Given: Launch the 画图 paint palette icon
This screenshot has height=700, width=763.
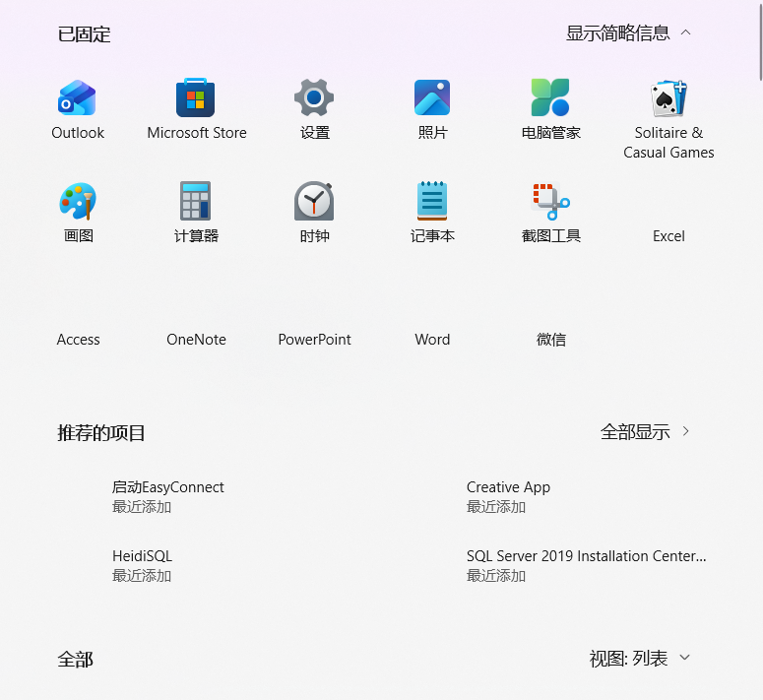Looking at the screenshot, I should coord(78,201).
